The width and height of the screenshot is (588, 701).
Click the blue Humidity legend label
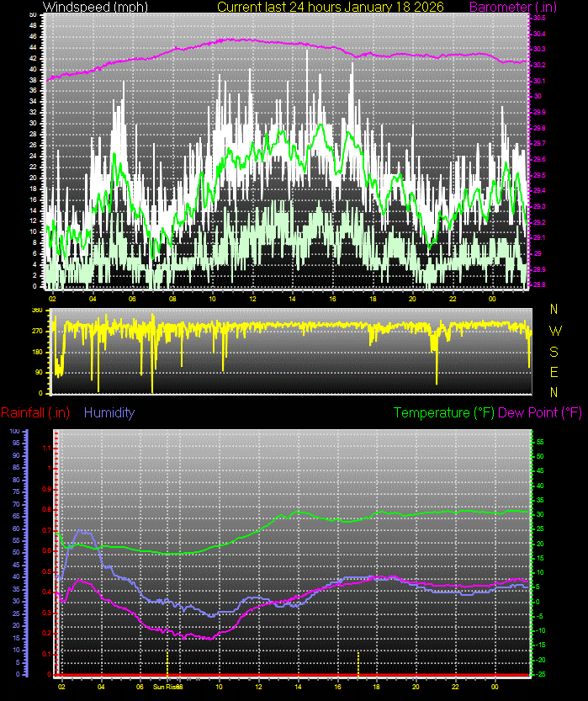click(x=109, y=412)
